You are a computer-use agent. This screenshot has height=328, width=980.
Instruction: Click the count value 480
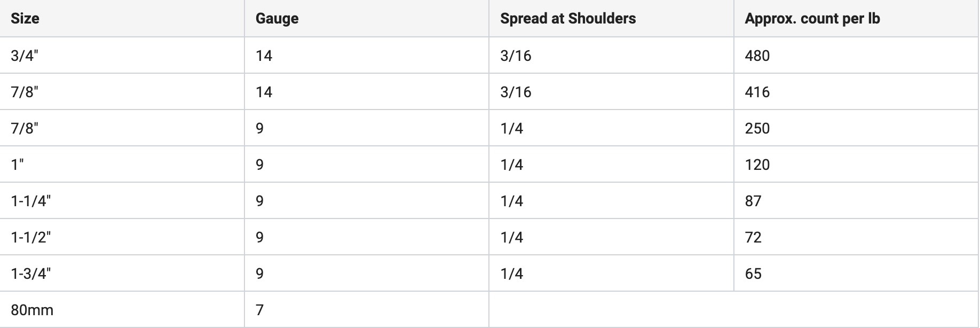pos(757,56)
